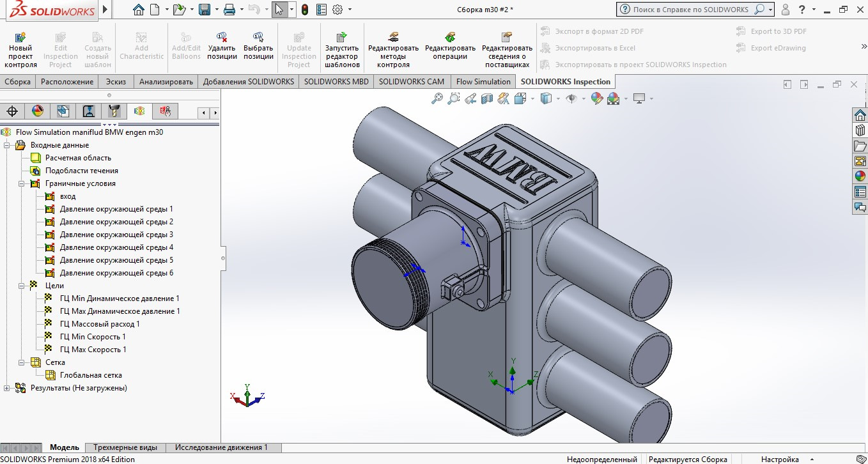
Task: Open Трехмерные виды bottom tab
Action: [x=125, y=447]
